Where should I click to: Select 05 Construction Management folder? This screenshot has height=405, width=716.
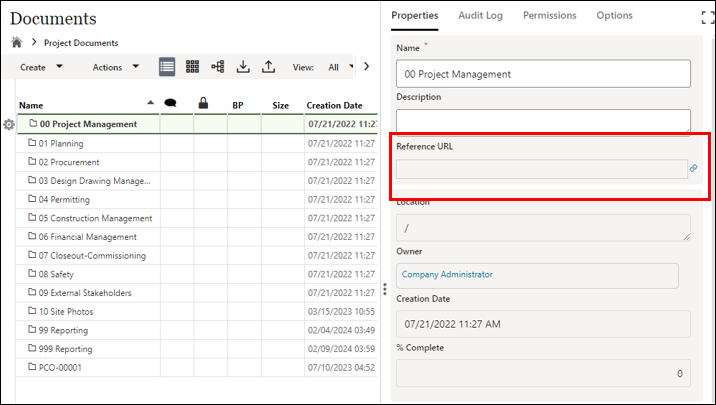95,218
